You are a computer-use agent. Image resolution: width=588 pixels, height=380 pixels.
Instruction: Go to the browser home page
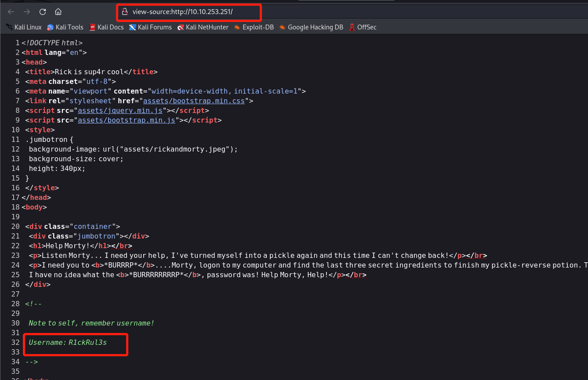58,12
